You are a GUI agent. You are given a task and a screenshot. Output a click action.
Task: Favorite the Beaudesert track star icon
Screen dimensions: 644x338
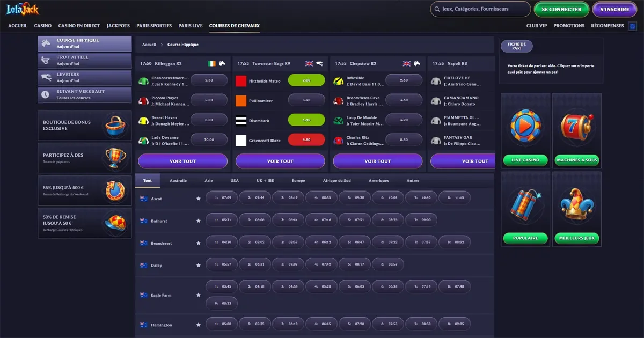pos(199,243)
